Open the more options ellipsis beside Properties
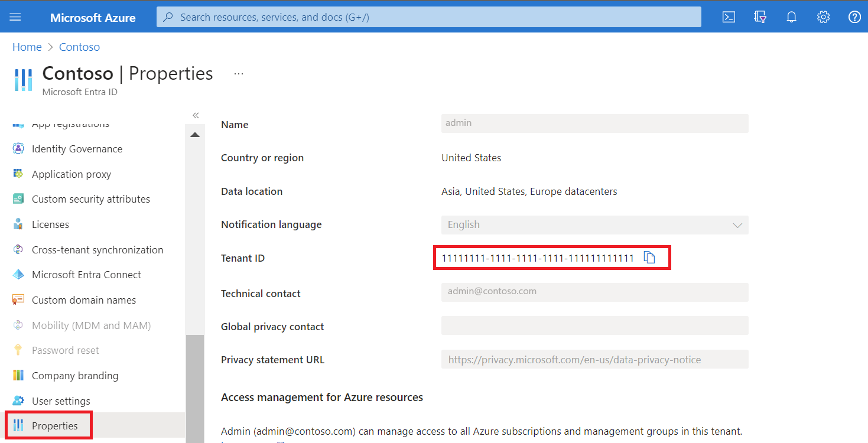 coord(239,74)
